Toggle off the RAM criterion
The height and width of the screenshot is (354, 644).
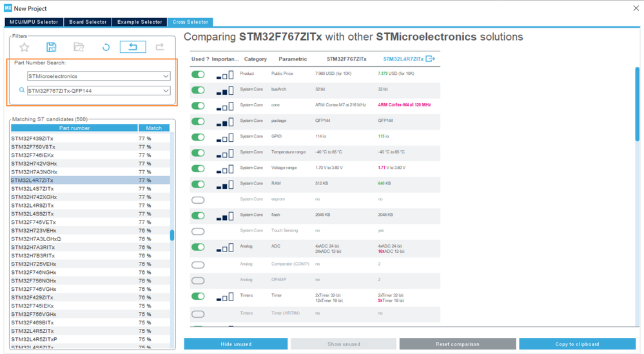pos(198,184)
